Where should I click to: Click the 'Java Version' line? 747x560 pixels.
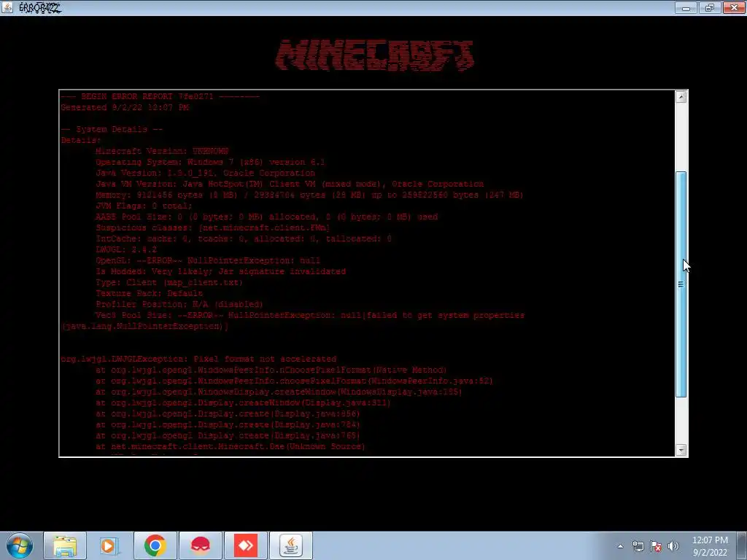[205, 173]
